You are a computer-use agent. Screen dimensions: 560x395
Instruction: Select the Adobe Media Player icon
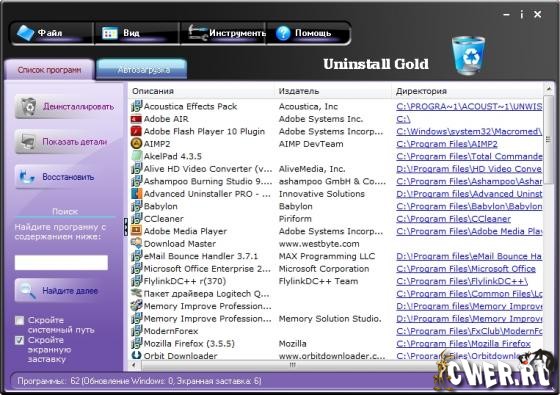136,231
